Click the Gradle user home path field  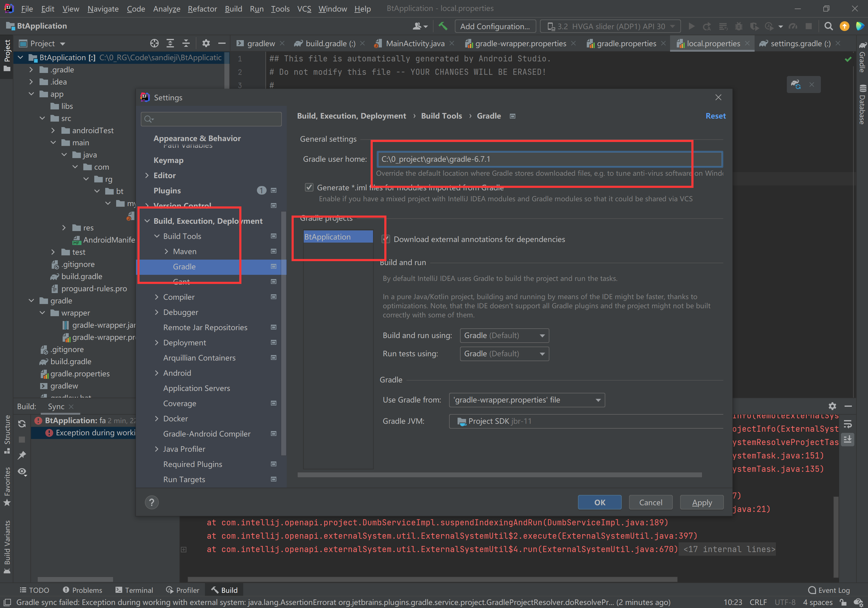[550, 159]
